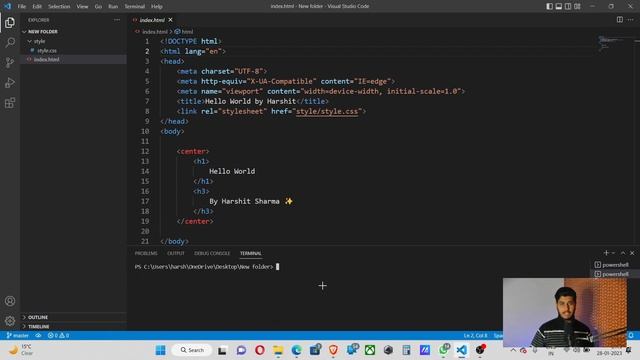Maximize the panel with the up chevron
Image resolution: width=640 pixels, height=360 pixels.
click(623, 253)
